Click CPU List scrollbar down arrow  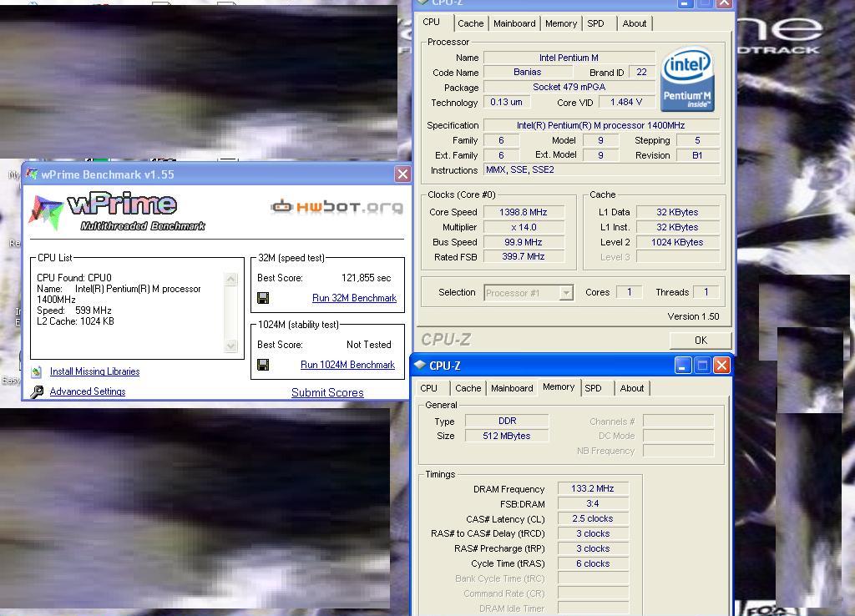click(x=231, y=346)
